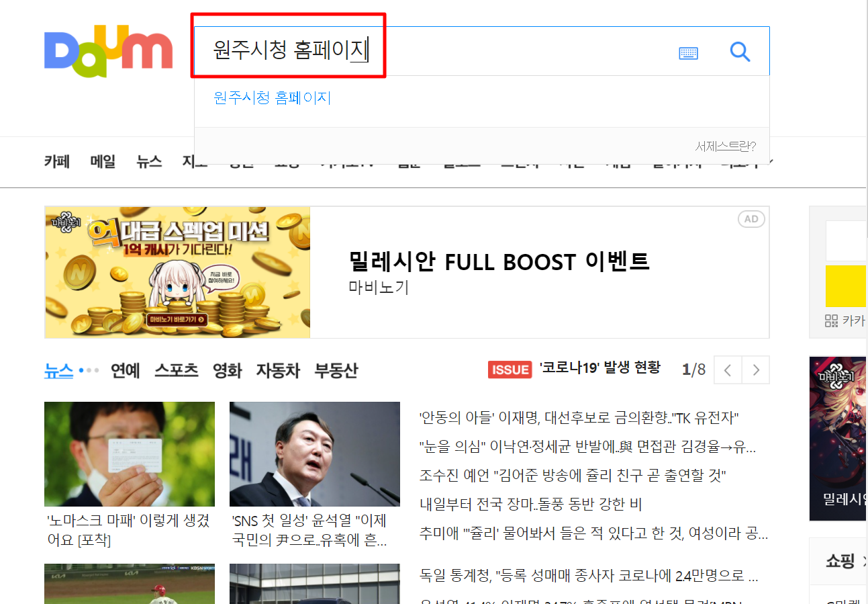The image size is (868, 604).
Task: Click the magnifier search button
Action: coord(740,52)
